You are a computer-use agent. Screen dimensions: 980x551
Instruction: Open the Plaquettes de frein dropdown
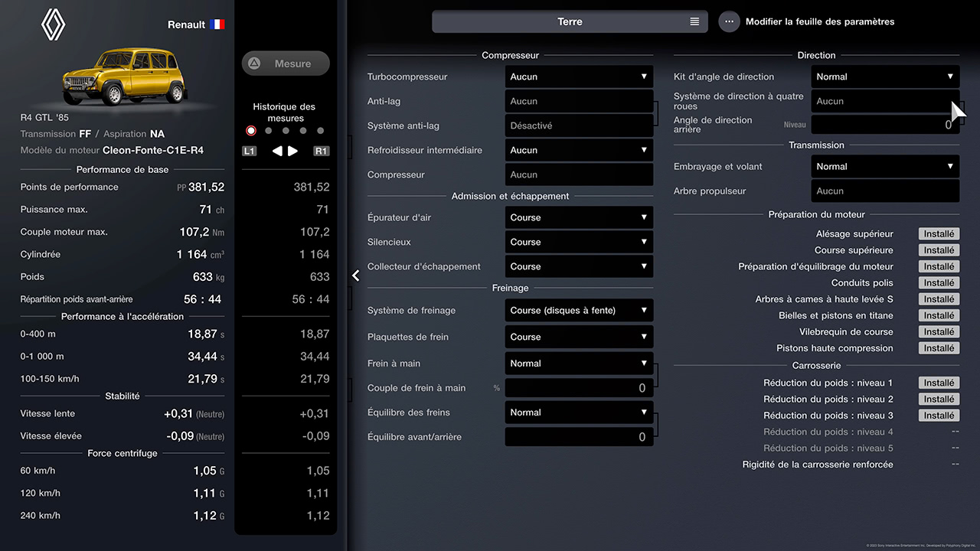(579, 337)
